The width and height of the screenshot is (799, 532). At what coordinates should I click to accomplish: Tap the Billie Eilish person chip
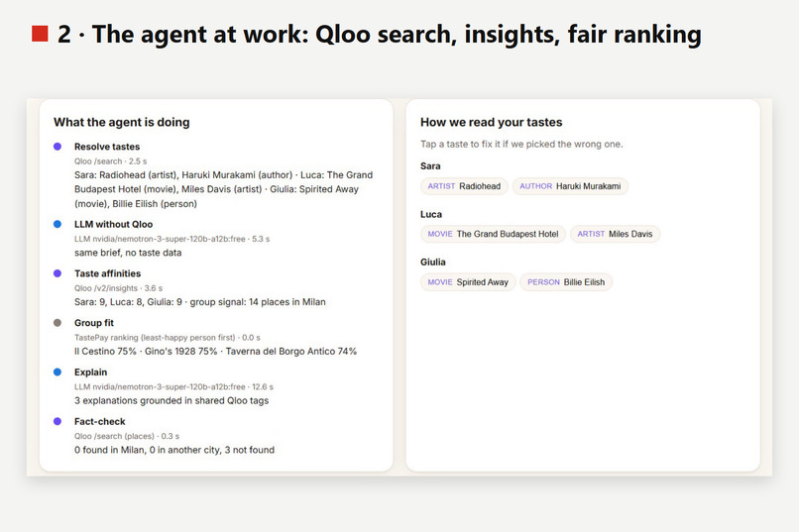(x=566, y=282)
